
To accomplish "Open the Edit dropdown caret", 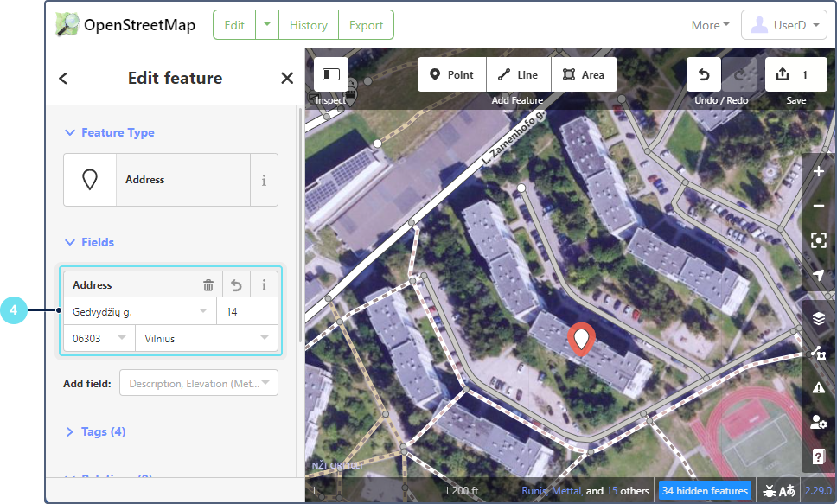I will pyautogui.click(x=267, y=25).
